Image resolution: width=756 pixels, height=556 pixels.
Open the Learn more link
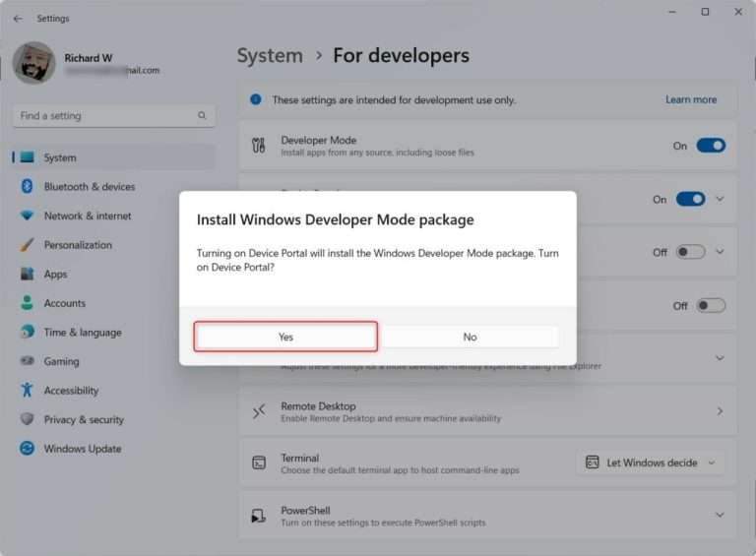(691, 99)
